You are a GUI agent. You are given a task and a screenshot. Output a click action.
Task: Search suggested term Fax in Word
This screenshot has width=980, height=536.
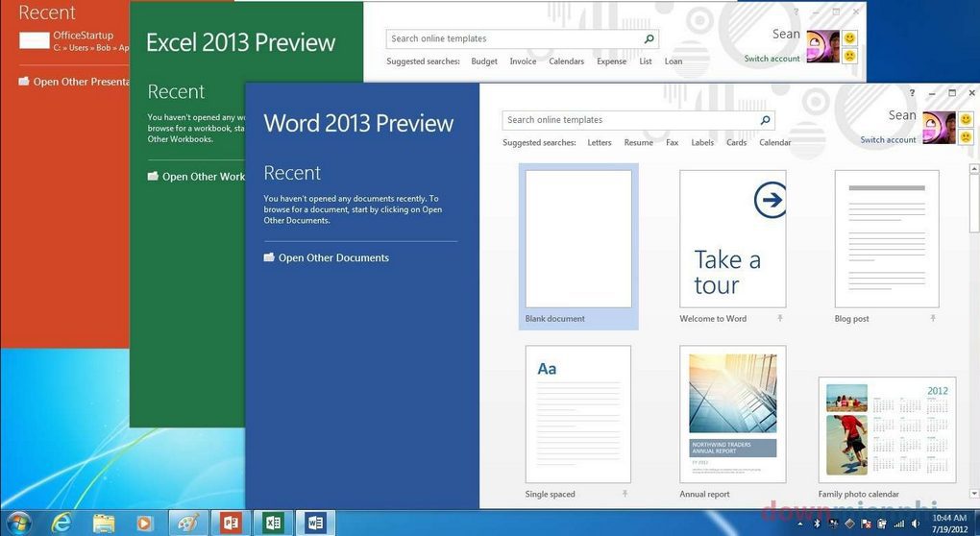tap(672, 143)
